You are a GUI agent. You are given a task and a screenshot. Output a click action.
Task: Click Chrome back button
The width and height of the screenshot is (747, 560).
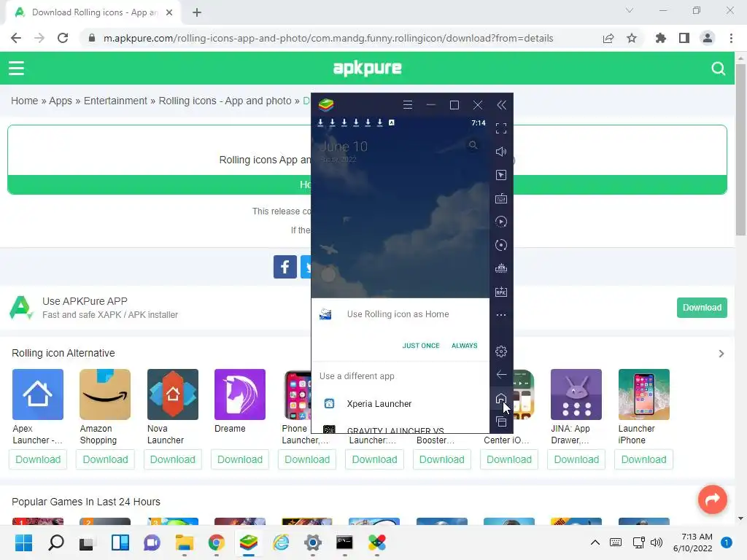point(16,38)
